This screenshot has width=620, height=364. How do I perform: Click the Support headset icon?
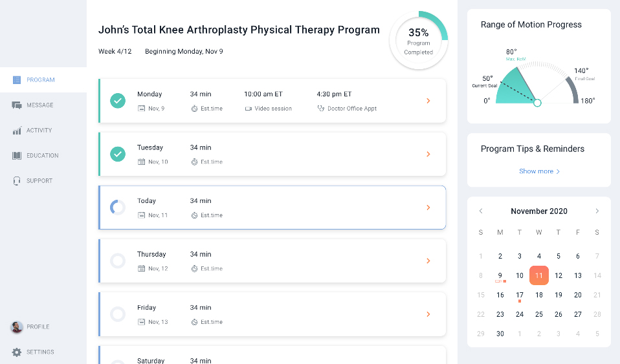click(17, 181)
